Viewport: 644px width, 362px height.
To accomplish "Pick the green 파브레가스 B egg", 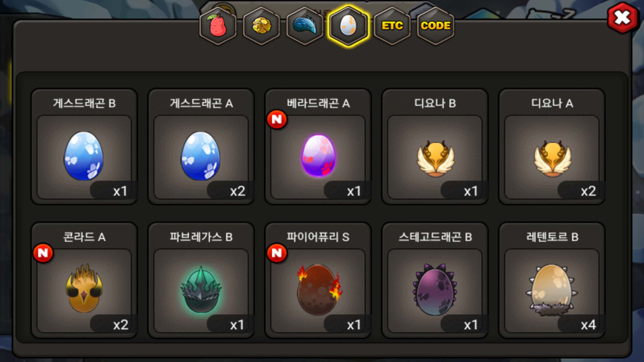I will [x=201, y=280].
